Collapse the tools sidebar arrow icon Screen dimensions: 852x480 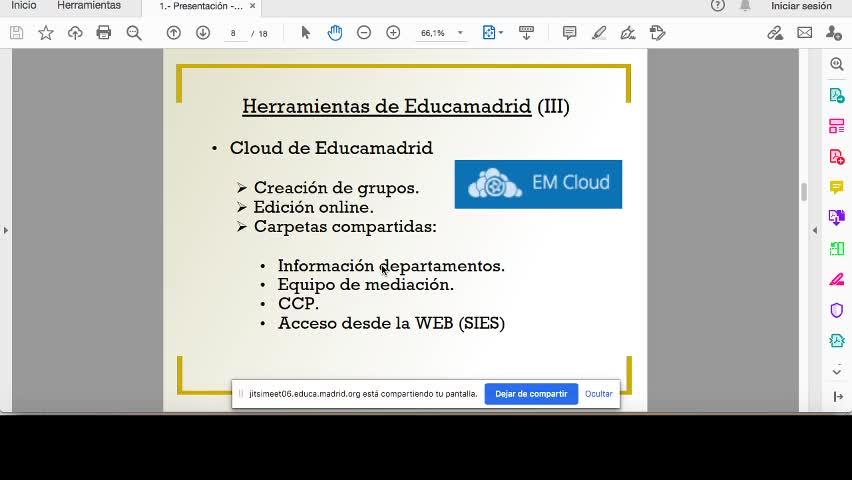[837, 397]
